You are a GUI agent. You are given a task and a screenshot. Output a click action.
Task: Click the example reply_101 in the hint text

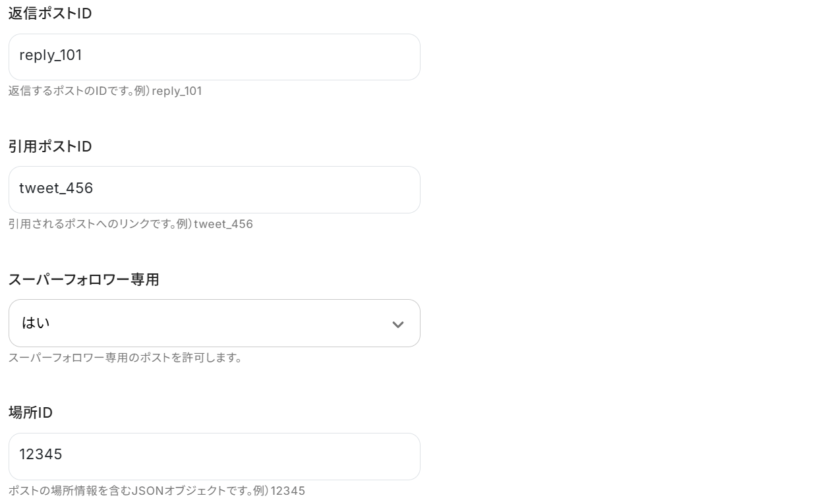(177, 91)
